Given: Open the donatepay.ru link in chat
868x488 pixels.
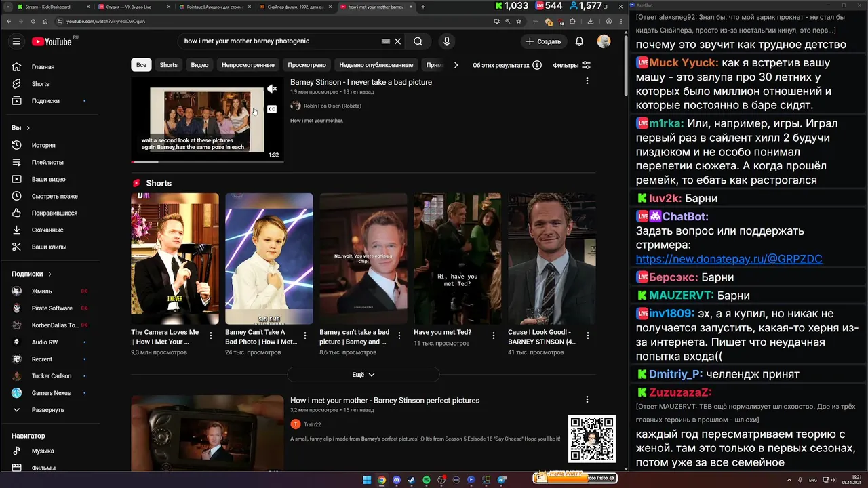Looking at the screenshot, I should [729, 259].
